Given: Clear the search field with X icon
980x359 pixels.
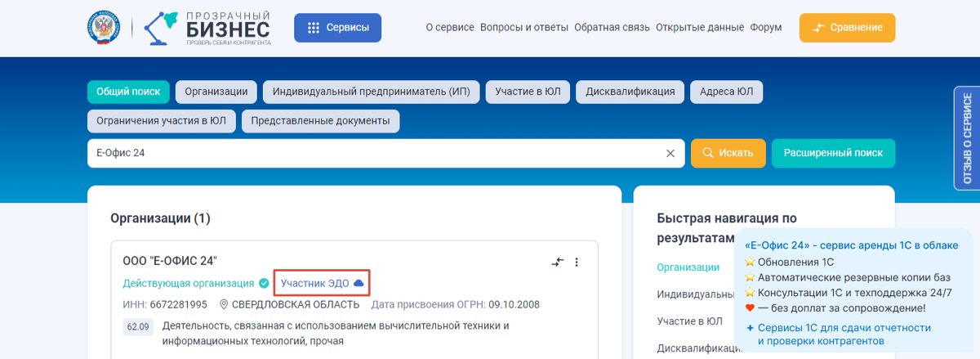Looking at the screenshot, I should click(670, 153).
